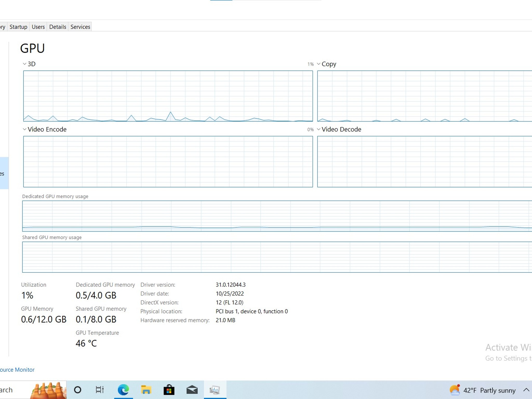The image size is (532, 399).
Task: Click the 3D usage graph
Action: pyautogui.click(x=168, y=96)
